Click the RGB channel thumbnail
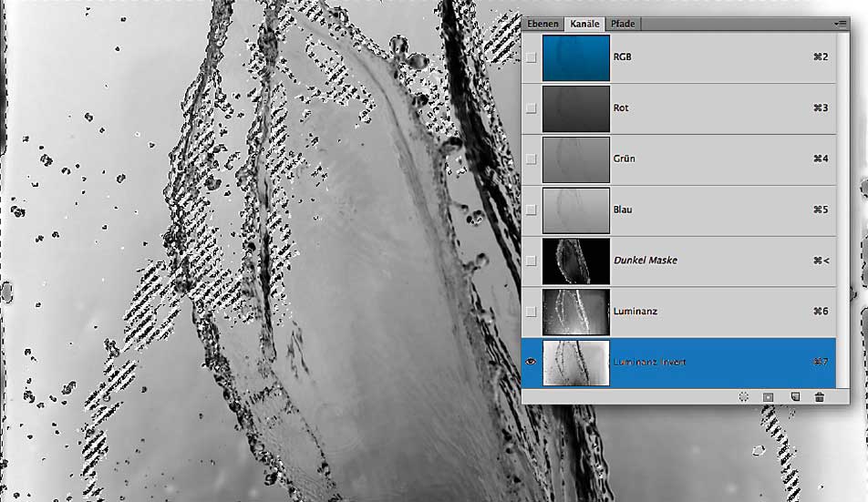The width and height of the screenshot is (868, 502). click(575, 57)
